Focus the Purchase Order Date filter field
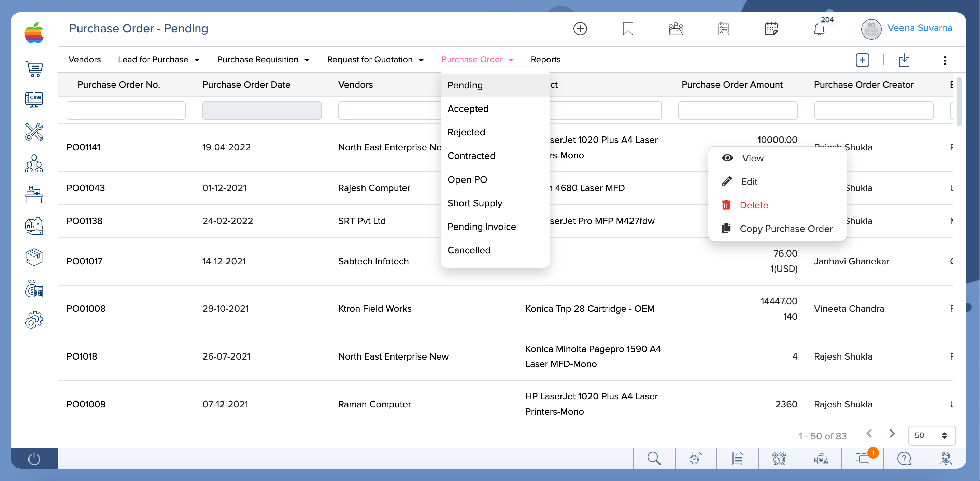The width and height of the screenshot is (980, 481). click(262, 110)
